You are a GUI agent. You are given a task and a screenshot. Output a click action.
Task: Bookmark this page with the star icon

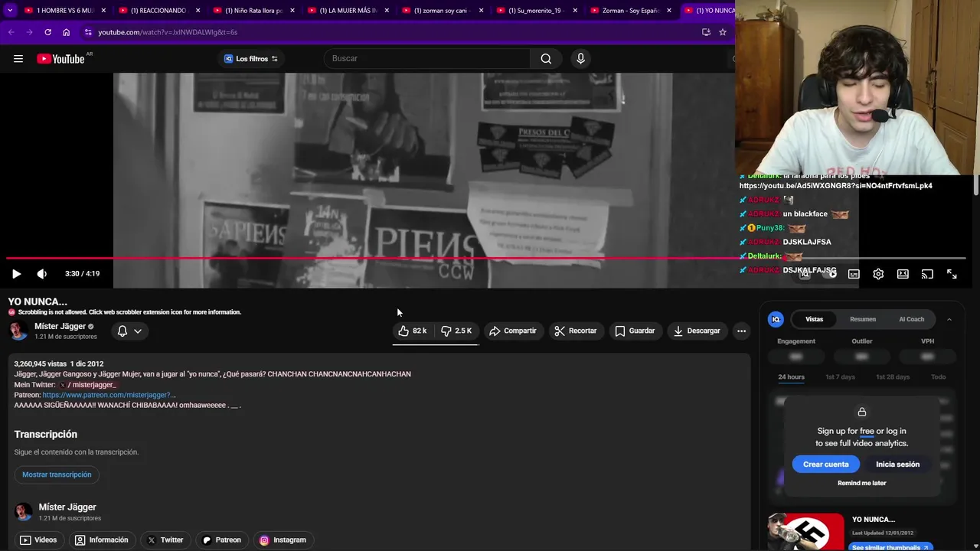tap(722, 32)
